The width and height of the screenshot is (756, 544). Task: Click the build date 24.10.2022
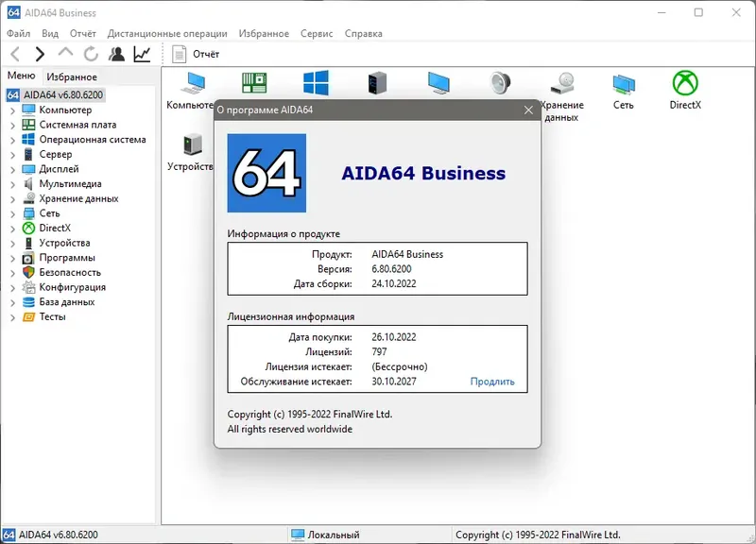[394, 283]
